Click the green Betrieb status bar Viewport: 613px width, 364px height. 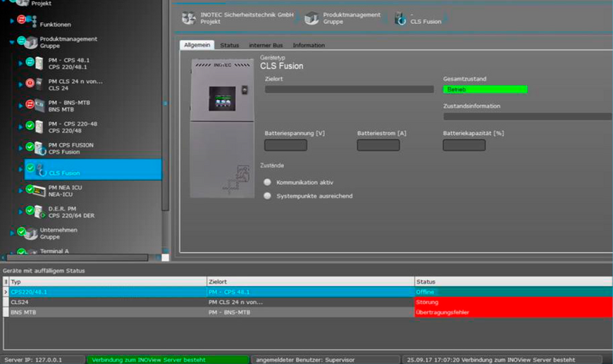click(485, 89)
